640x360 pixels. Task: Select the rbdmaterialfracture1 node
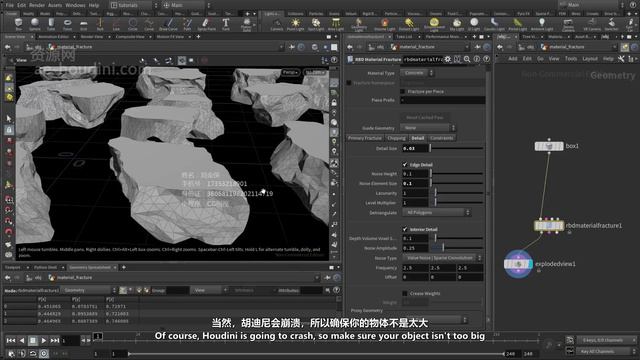(x=549, y=225)
